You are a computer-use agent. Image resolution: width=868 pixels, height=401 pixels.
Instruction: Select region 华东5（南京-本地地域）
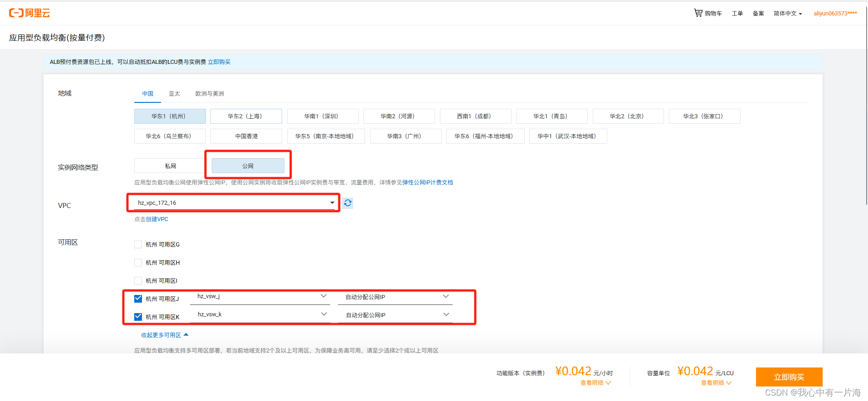(x=326, y=136)
